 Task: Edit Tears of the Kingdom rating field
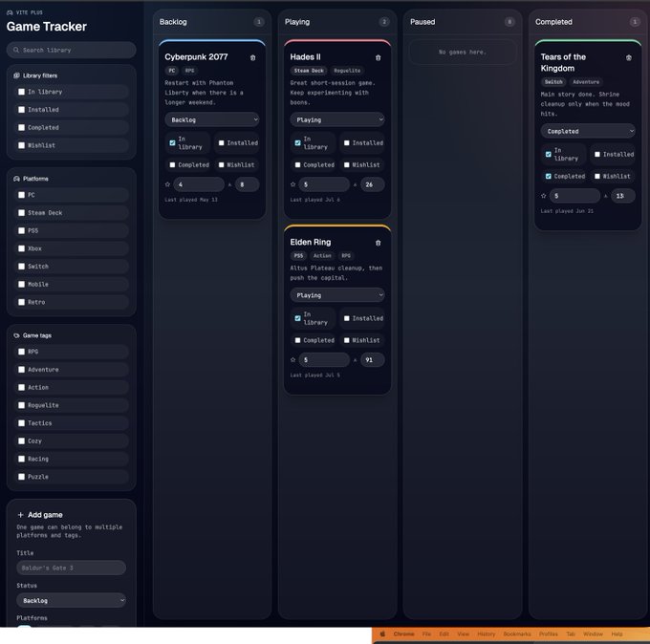pos(574,196)
